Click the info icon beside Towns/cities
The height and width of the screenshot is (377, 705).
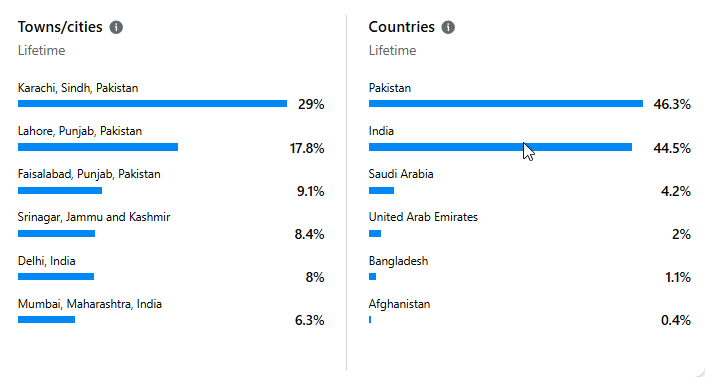click(116, 27)
